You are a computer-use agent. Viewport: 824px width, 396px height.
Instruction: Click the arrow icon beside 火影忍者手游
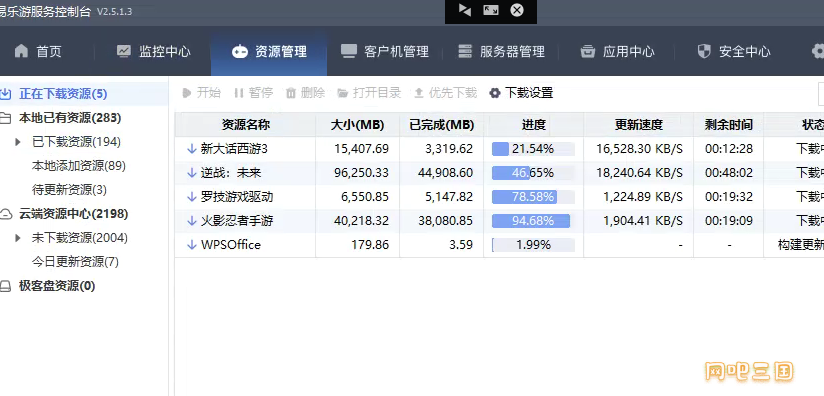(192, 221)
